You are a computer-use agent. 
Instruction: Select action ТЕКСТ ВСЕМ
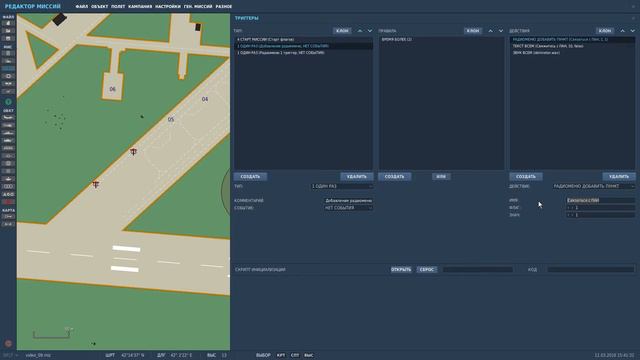572,46
